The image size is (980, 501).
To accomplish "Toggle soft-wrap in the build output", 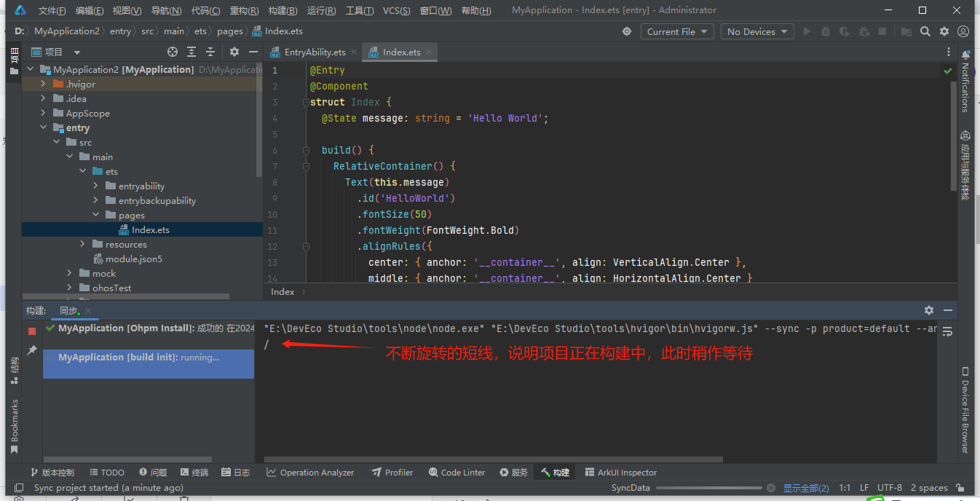I will pos(947,331).
